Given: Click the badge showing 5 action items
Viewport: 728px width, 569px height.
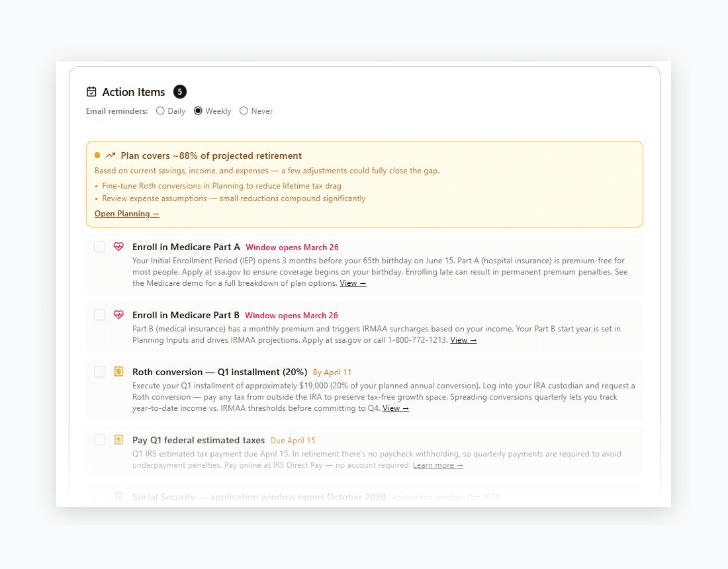Looking at the screenshot, I should 179,91.
